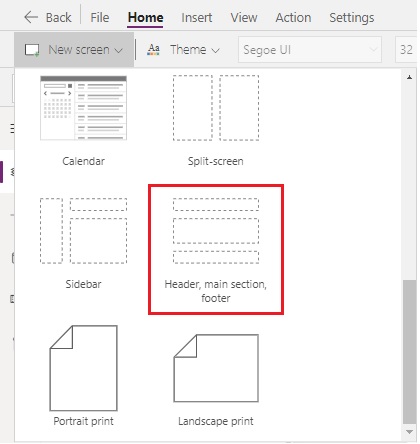Screen dimensions: 420x444
Task: Open the Action tab
Action: (x=293, y=17)
